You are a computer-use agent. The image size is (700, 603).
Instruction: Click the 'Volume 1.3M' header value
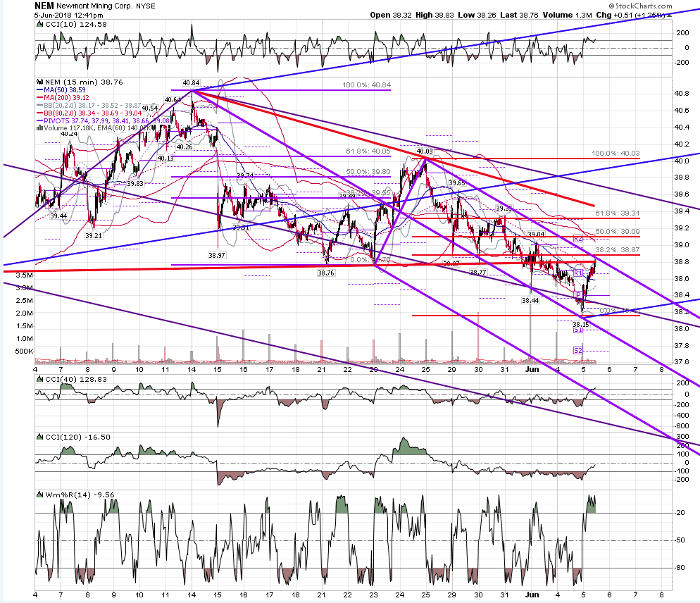tap(567, 15)
